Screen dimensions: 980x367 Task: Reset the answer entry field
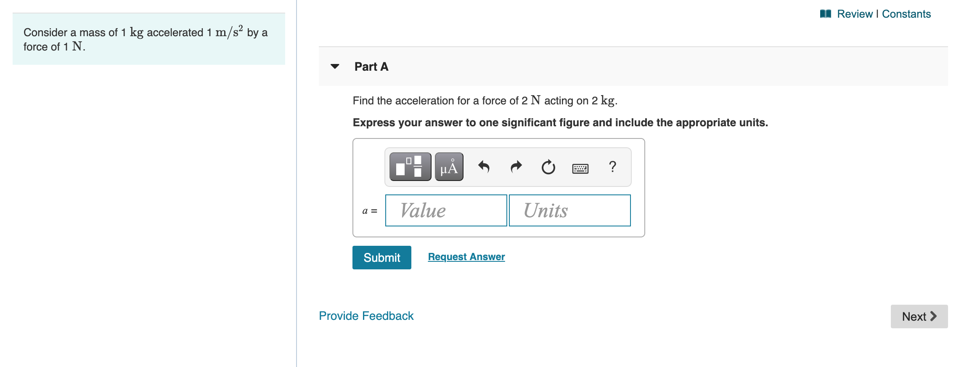click(548, 167)
